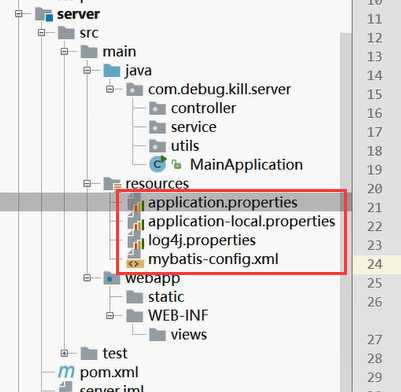Collapse the main folder node
The height and width of the screenshot is (392, 401).
[64, 51]
